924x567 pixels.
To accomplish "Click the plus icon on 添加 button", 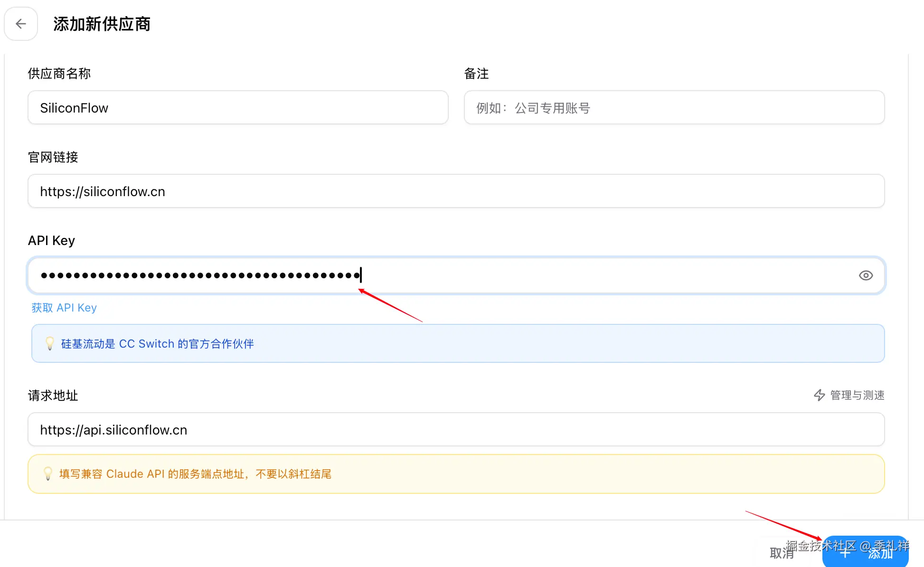I will 845,553.
